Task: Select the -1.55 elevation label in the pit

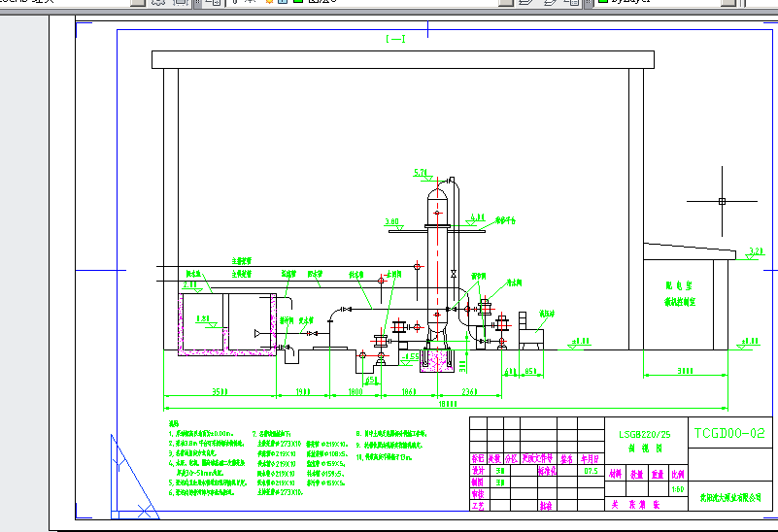Action: [x=410, y=356]
